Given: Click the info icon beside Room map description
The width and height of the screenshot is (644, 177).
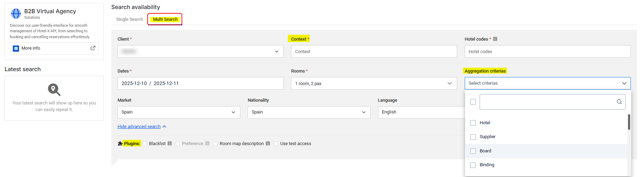Looking at the screenshot, I should coord(268,144).
